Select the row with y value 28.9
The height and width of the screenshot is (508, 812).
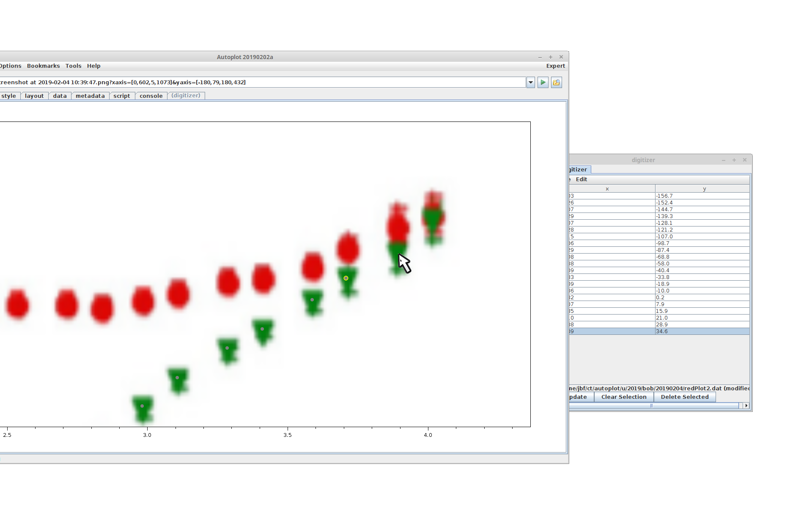tap(659, 325)
